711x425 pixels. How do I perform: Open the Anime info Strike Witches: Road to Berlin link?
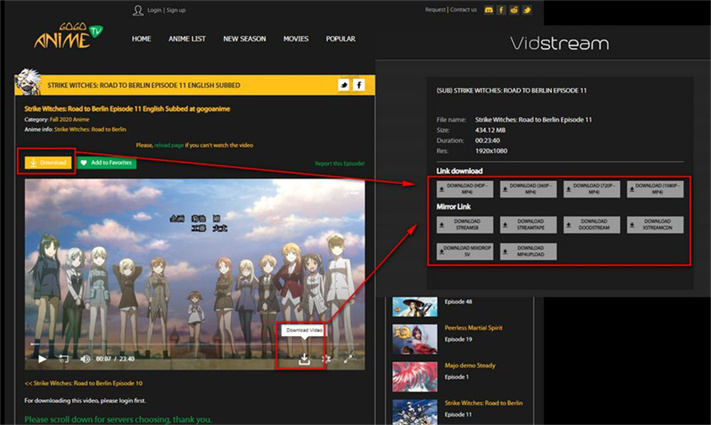click(x=90, y=129)
